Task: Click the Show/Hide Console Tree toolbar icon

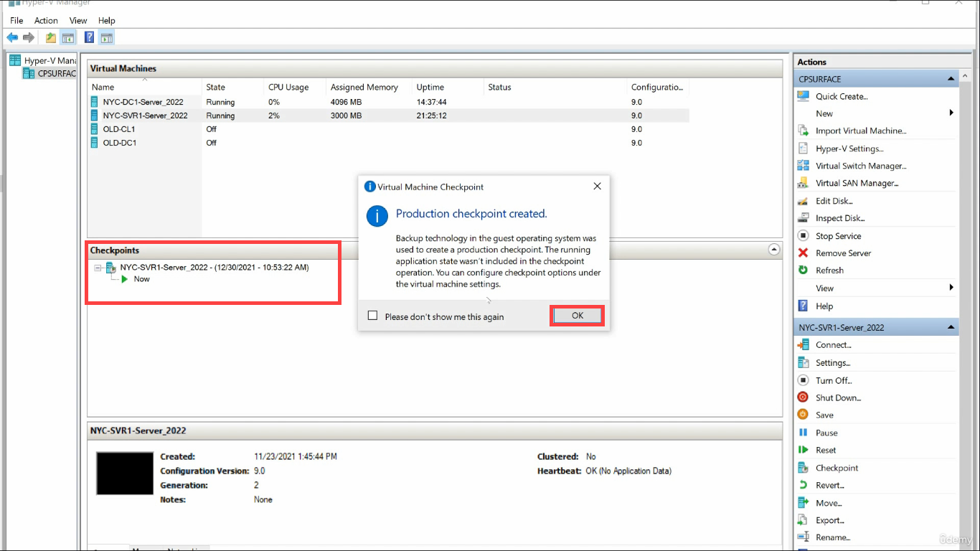Action: coord(68,37)
